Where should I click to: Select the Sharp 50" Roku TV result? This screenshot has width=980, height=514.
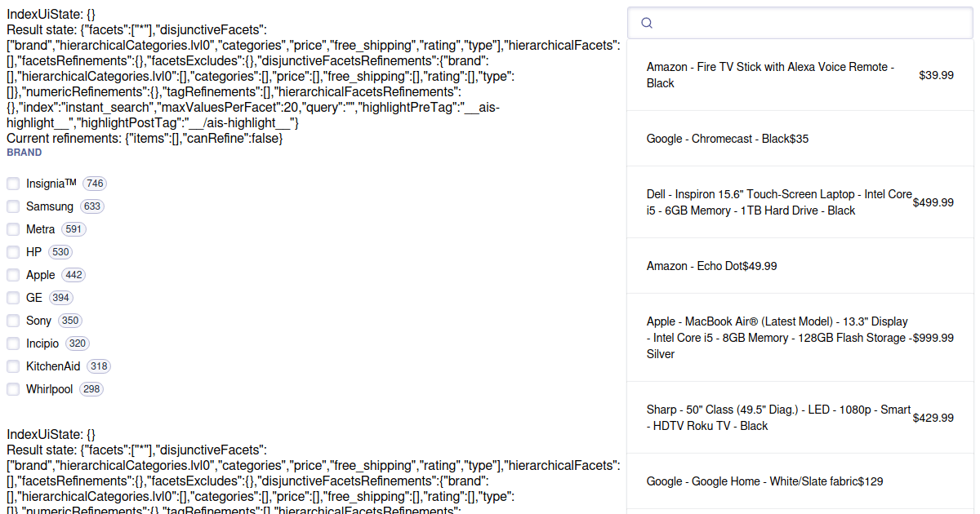[778, 418]
